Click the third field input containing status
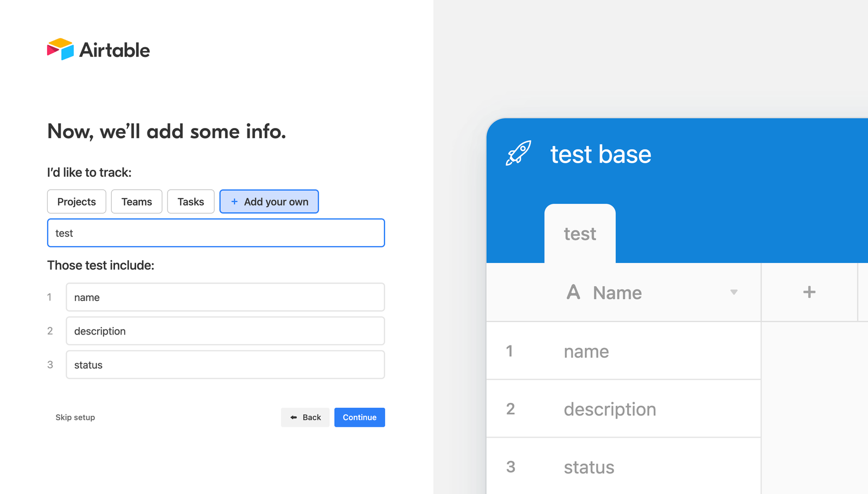This screenshot has width=868, height=494. pos(225,365)
